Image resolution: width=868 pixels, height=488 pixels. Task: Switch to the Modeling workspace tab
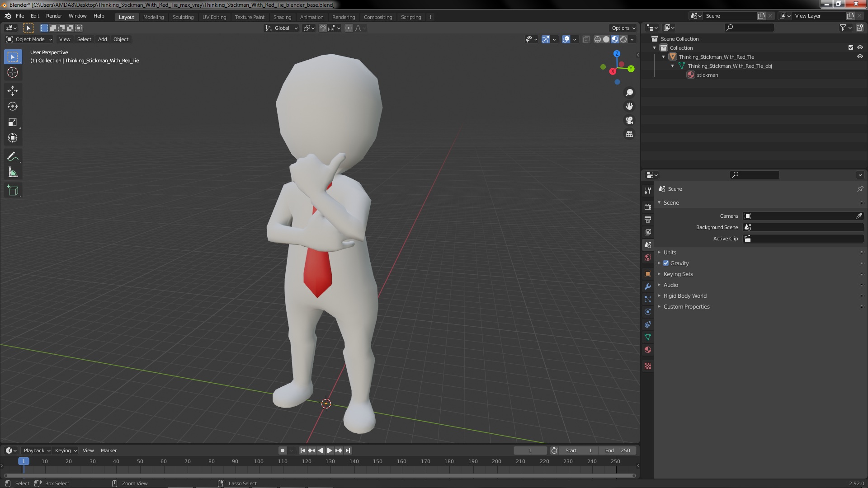click(x=153, y=17)
